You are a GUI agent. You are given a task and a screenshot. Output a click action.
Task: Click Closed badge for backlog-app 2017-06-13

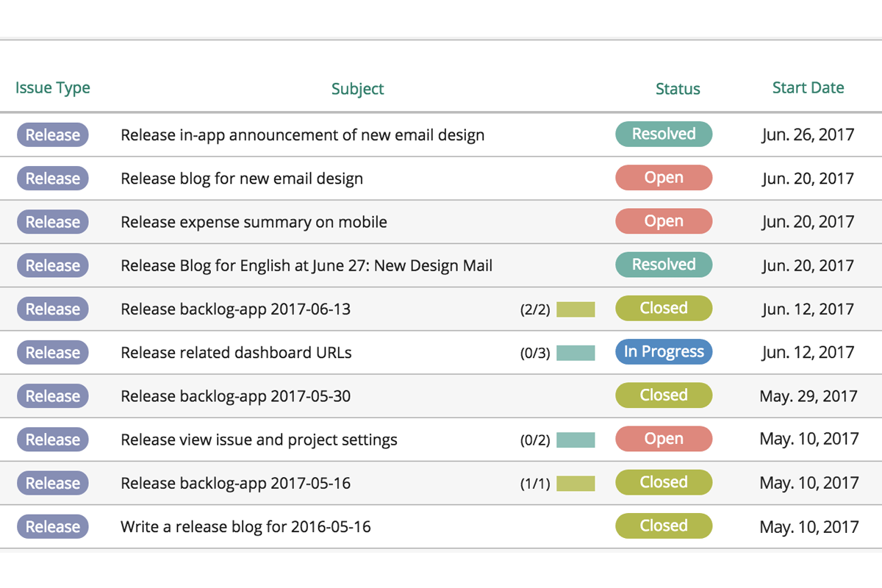664,309
